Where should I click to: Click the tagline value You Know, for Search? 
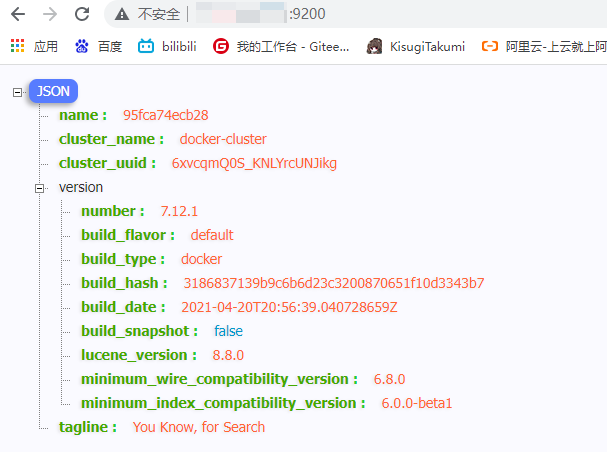coord(199,427)
